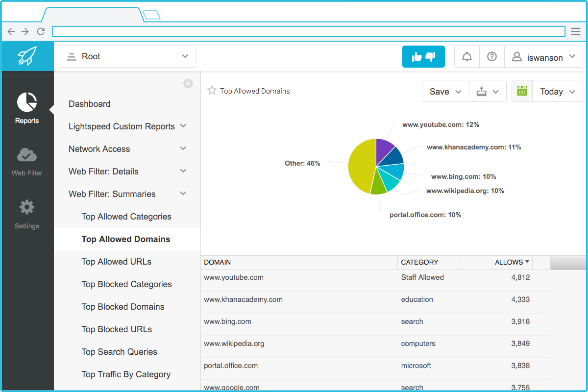588x392 pixels.
Task: Click the microsoft category cell
Action: coord(416,366)
